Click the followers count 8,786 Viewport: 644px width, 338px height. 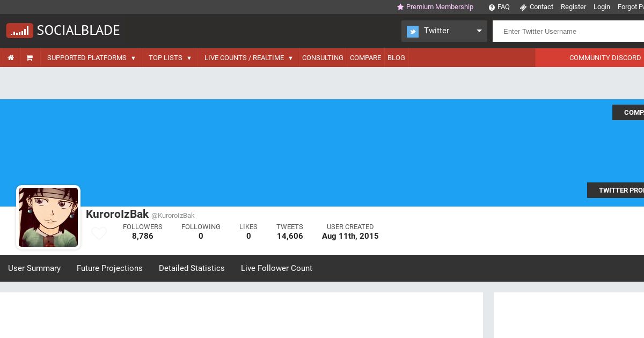coord(143,236)
